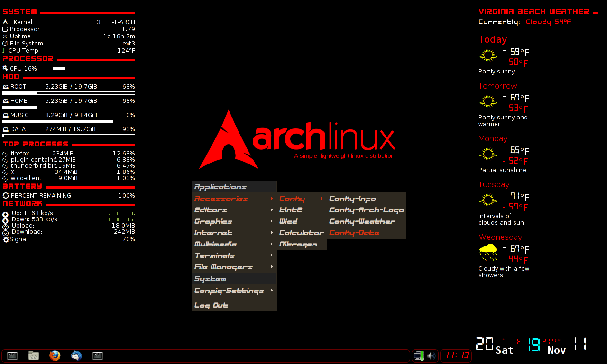Click the current weather Cloudy 54°F
The height and width of the screenshot is (364, 607).
548,22
